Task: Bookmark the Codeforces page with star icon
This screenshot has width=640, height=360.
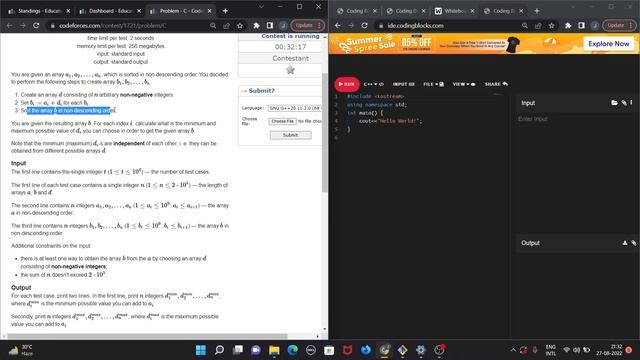Action: click(x=240, y=25)
